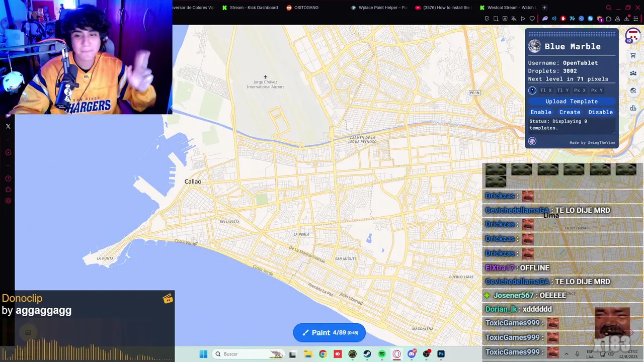This screenshot has height=362, width=644.
Task: Open Steam from taskbar
Action: coord(367,354)
